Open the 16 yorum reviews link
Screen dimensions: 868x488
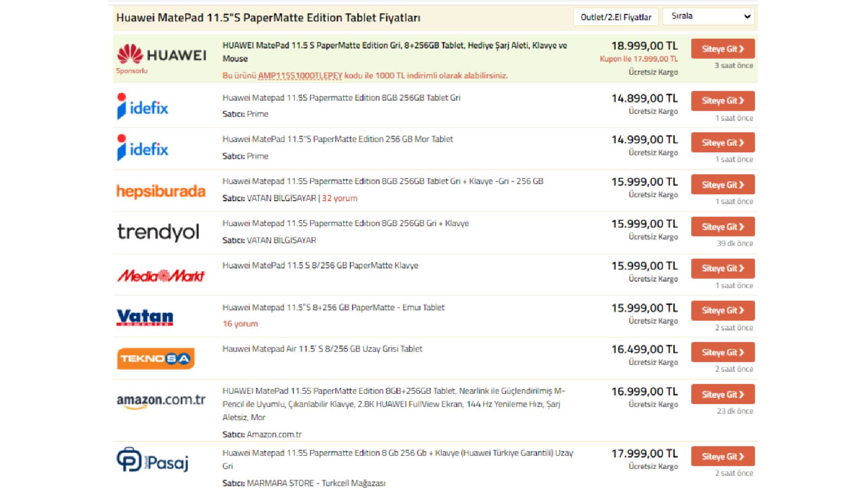pos(240,324)
